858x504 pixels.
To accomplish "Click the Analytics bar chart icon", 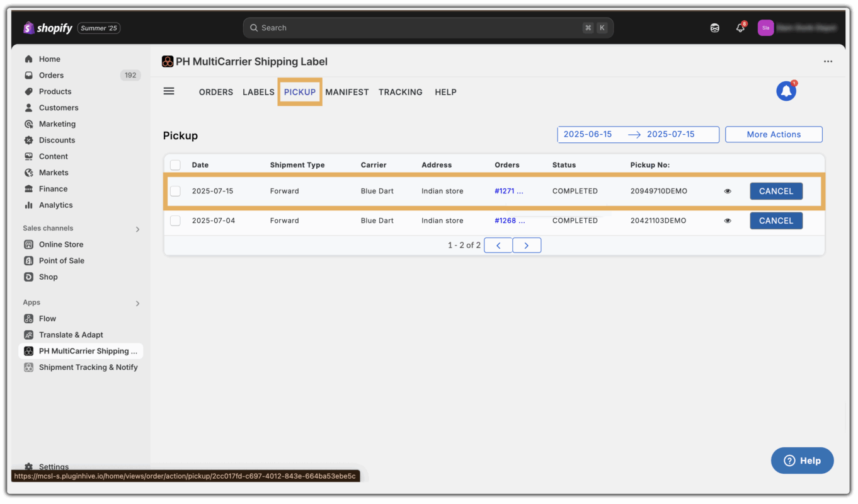I will click(x=28, y=205).
